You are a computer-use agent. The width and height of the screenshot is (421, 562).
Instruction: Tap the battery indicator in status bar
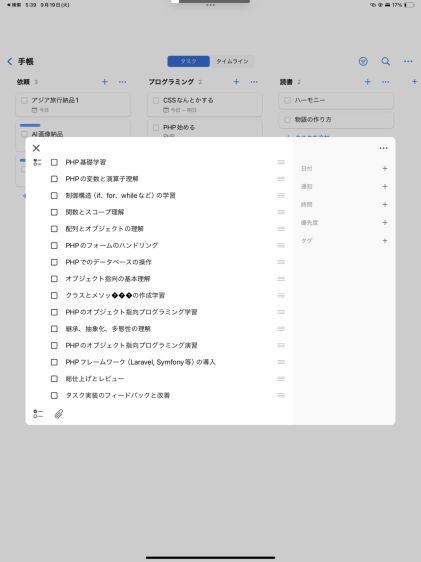409,5
